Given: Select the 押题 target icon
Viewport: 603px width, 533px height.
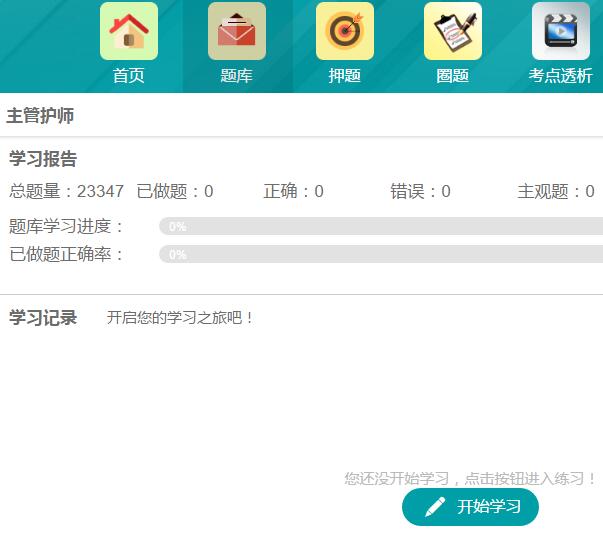Looking at the screenshot, I should pos(345,31).
